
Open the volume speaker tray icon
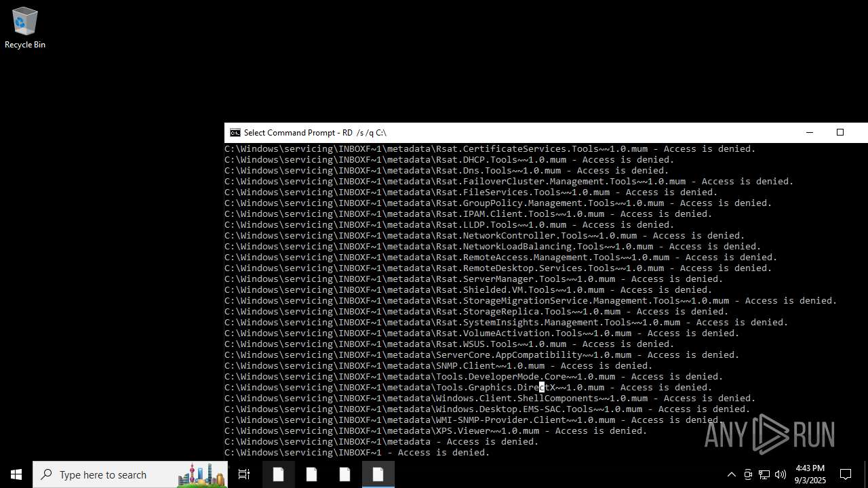781,474
